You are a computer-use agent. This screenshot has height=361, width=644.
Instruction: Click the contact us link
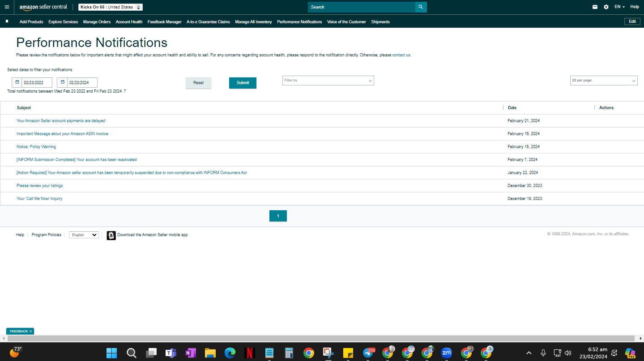(401, 55)
